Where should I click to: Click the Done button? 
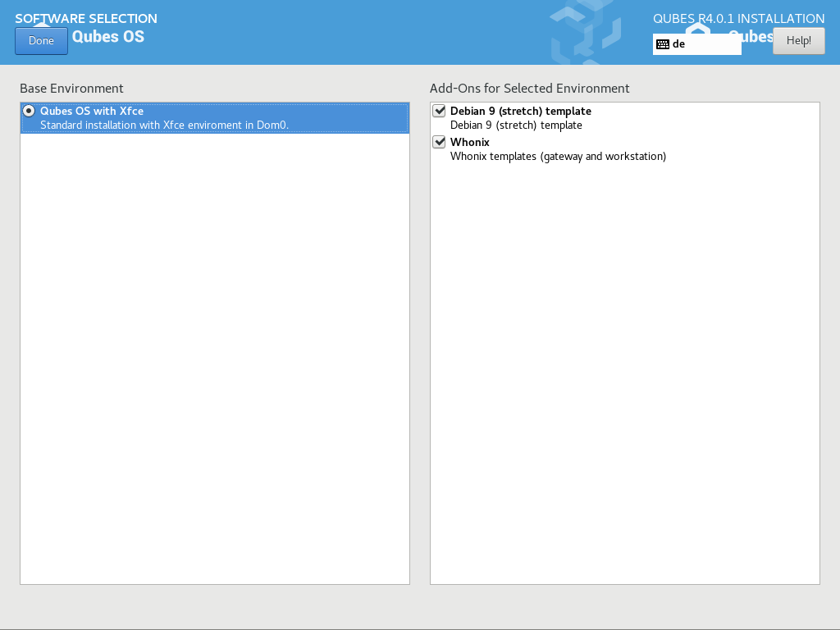point(41,41)
